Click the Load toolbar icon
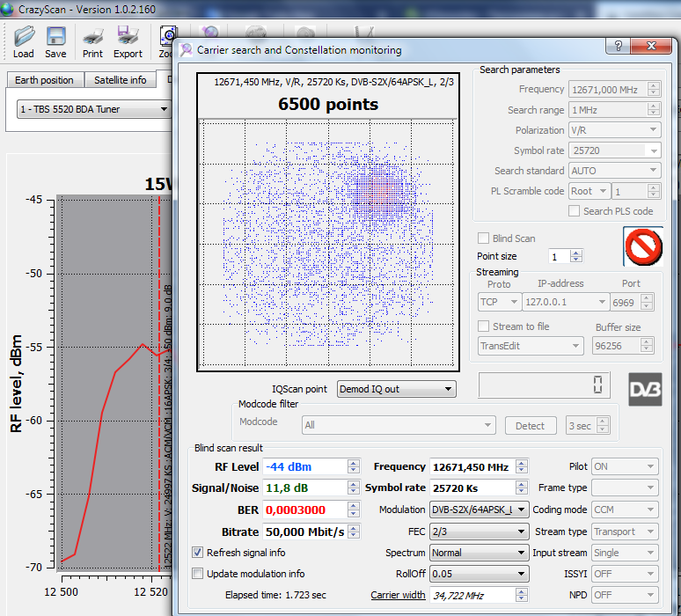Image resolution: width=681 pixels, height=616 pixels. 23,41
